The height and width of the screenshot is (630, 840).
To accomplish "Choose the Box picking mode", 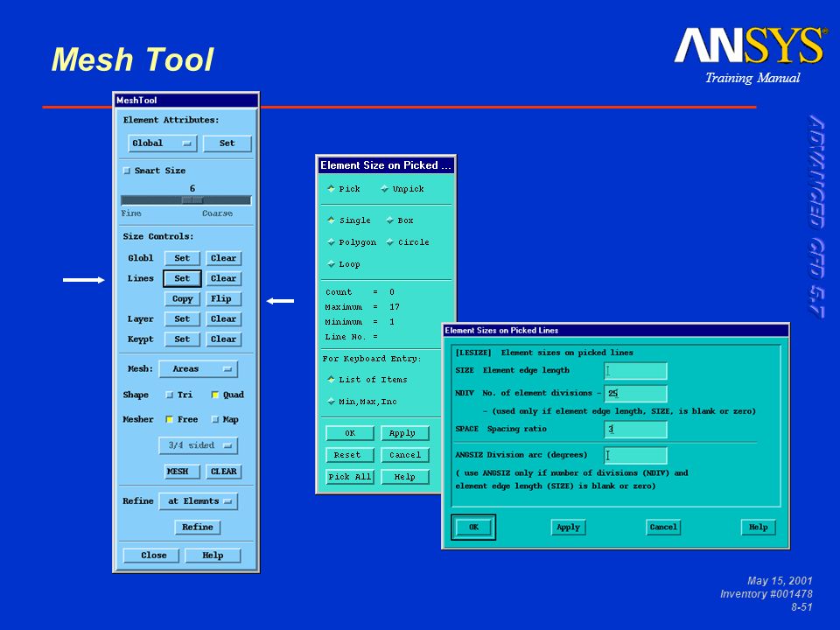I will pos(390,220).
